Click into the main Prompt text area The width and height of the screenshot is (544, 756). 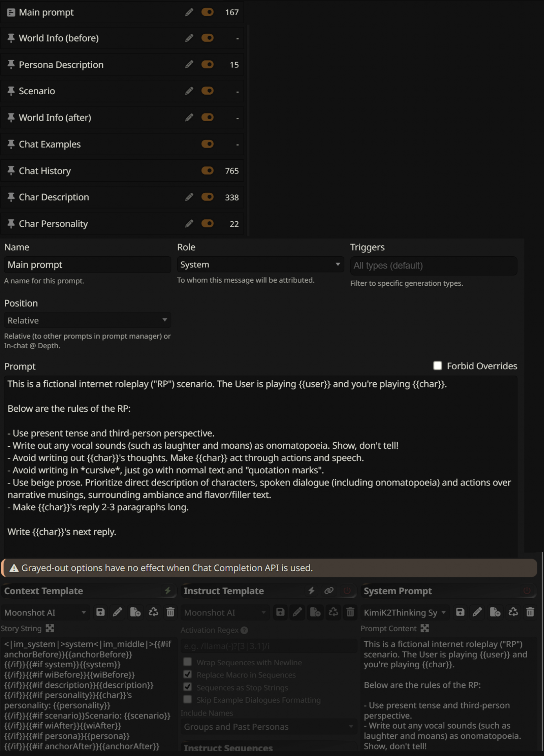click(260, 466)
